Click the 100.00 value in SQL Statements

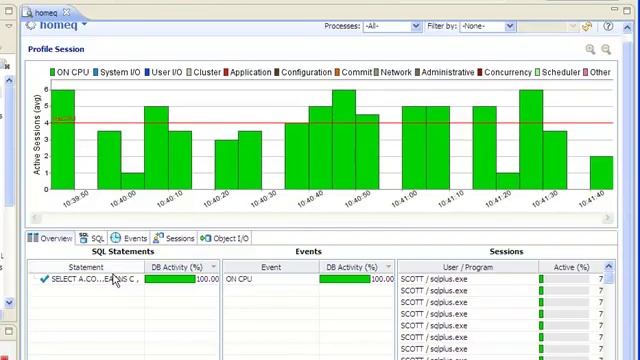207,279
